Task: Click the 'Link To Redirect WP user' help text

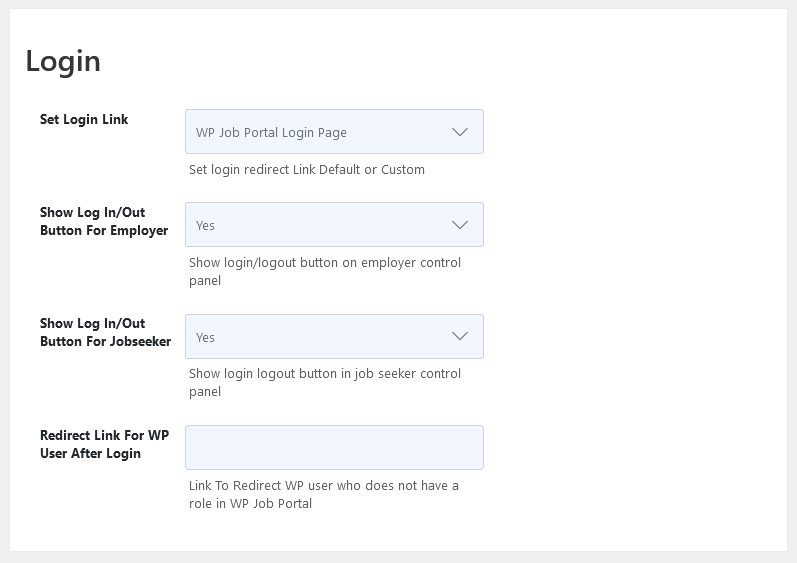Action: [324, 494]
